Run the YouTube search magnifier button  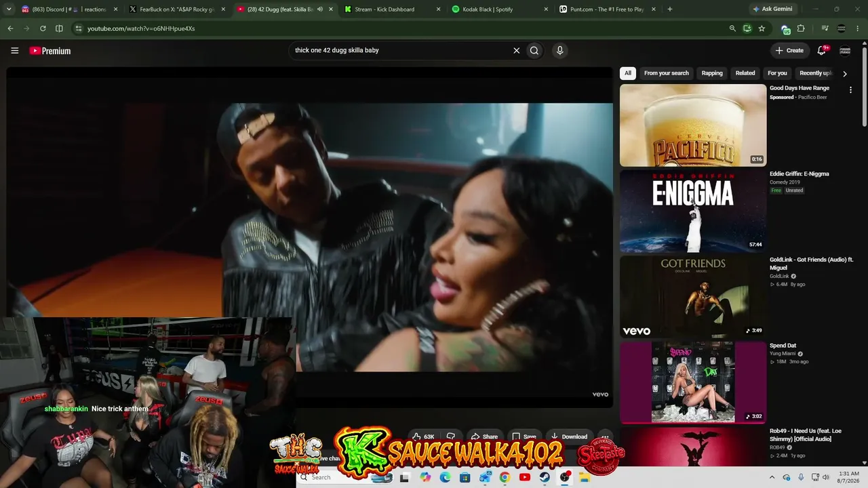534,50
